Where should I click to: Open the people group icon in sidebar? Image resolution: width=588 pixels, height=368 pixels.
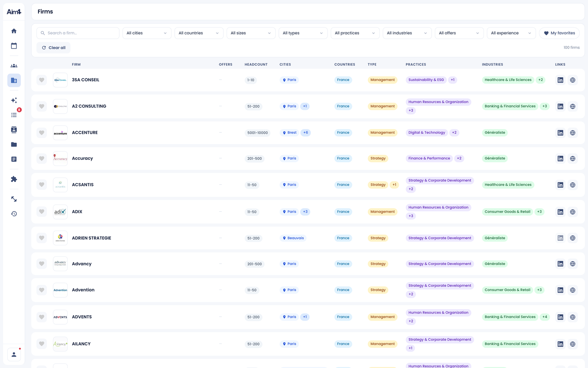(x=14, y=66)
